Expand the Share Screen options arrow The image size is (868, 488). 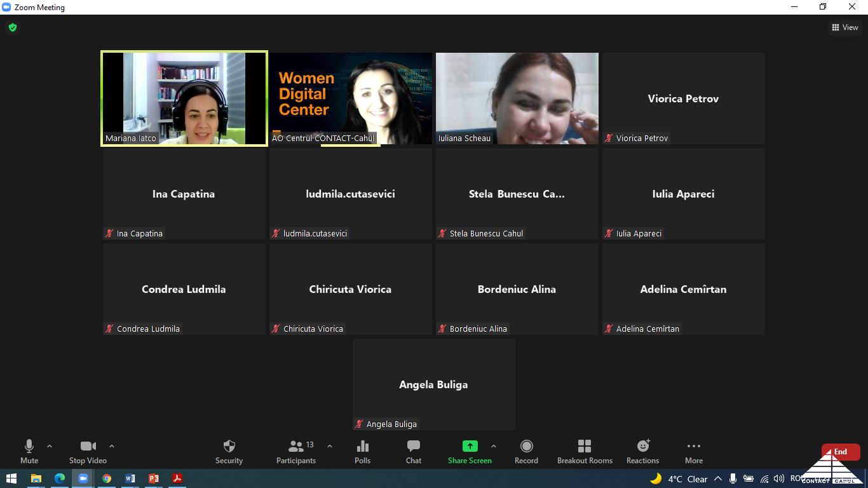coord(494,446)
